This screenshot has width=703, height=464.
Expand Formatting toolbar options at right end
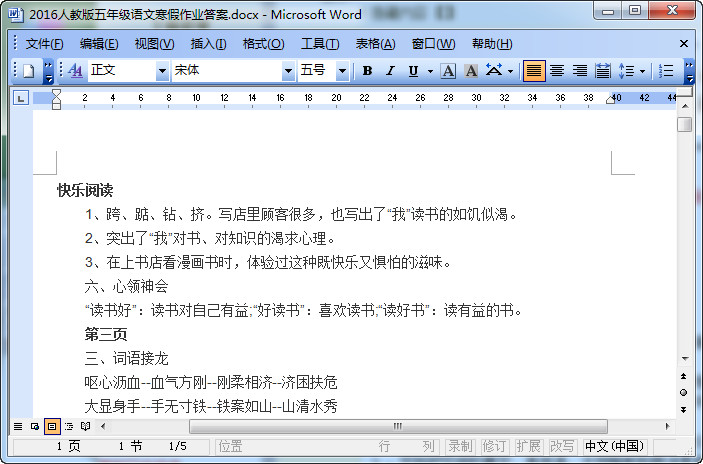pyautogui.click(x=690, y=72)
